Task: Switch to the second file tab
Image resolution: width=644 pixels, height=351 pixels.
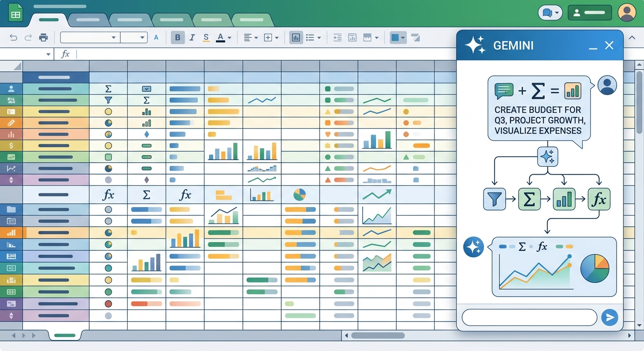Action: [x=88, y=20]
